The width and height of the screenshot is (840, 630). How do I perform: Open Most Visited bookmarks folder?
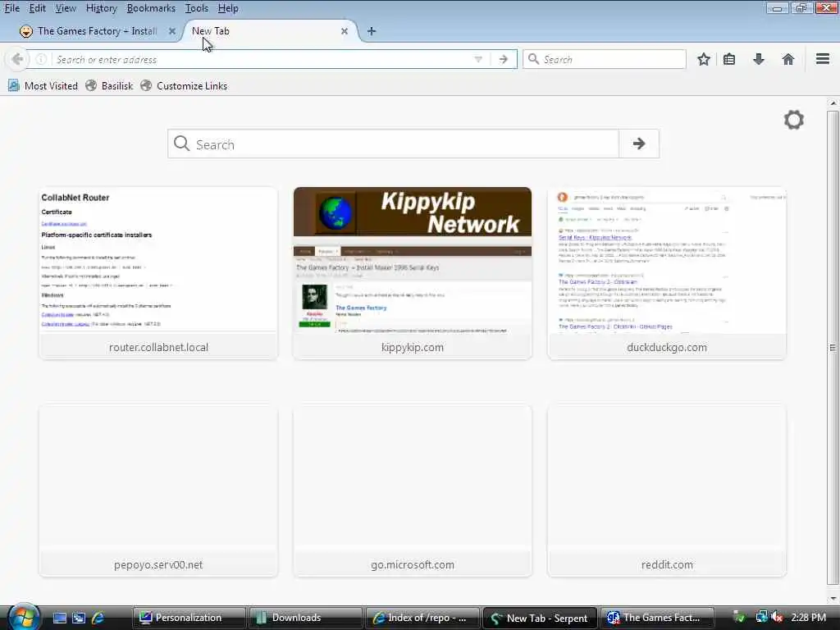point(43,85)
